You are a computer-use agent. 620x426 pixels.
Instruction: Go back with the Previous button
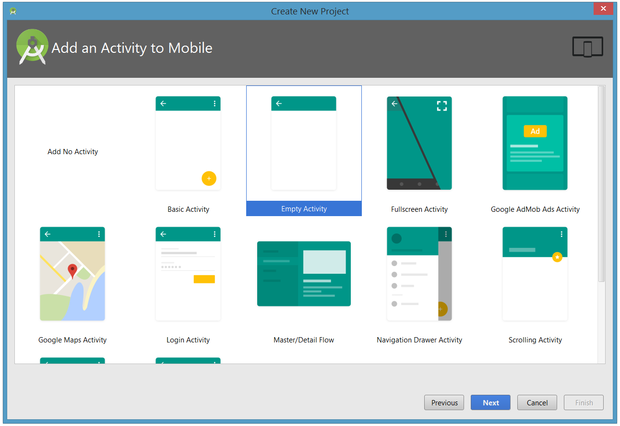pos(444,403)
